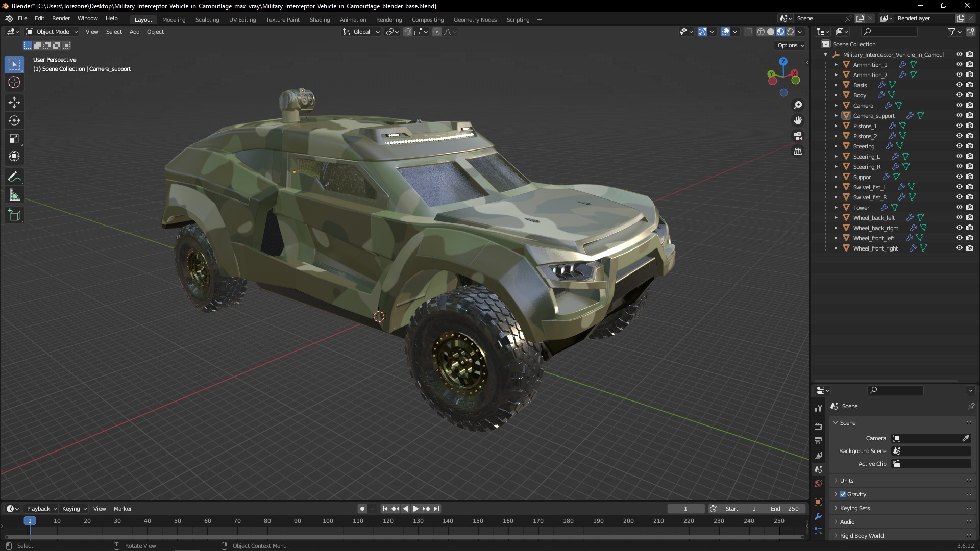Switch to the Shading workspace tab
The width and height of the screenshot is (980, 551).
[x=320, y=20]
